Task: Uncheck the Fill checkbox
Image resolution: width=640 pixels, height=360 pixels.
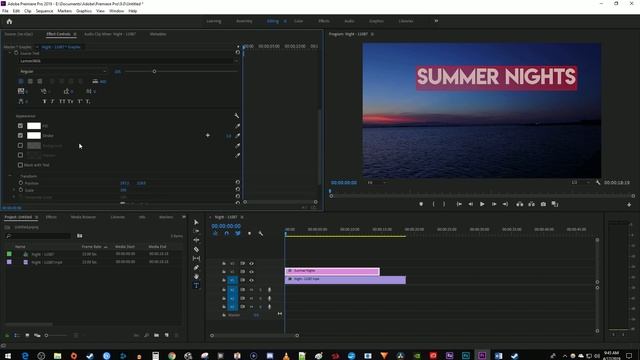Action: click(20, 126)
